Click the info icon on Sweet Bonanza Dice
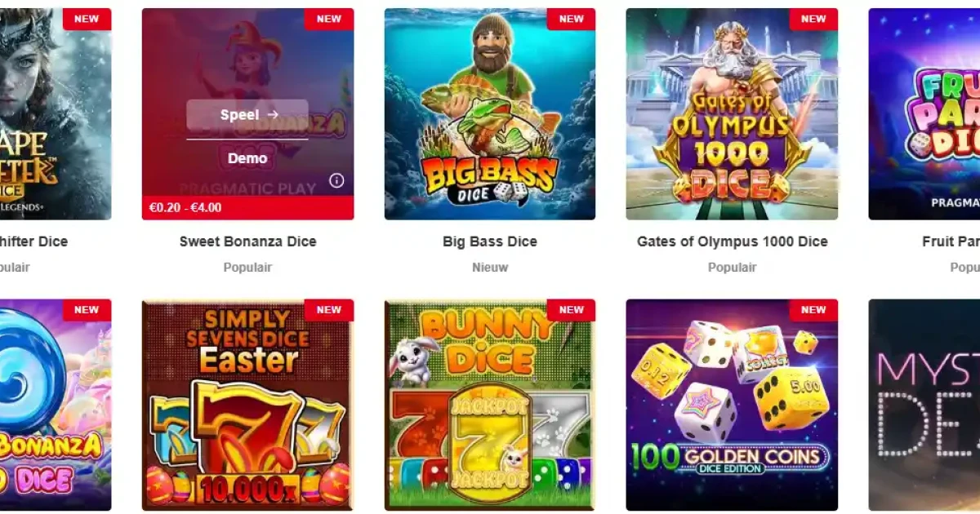980x514 pixels. pos(336,181)
